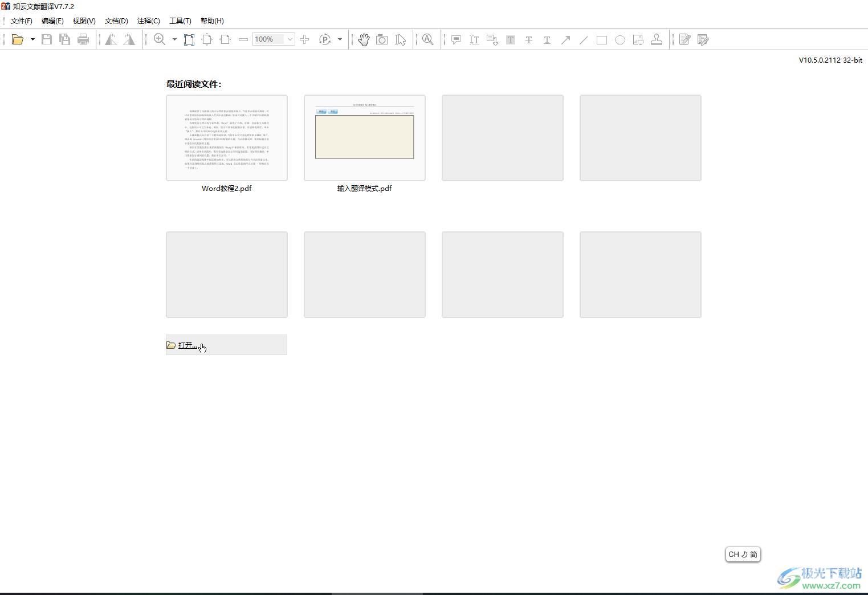Select the Select Text cursor tool

[401, 39]
